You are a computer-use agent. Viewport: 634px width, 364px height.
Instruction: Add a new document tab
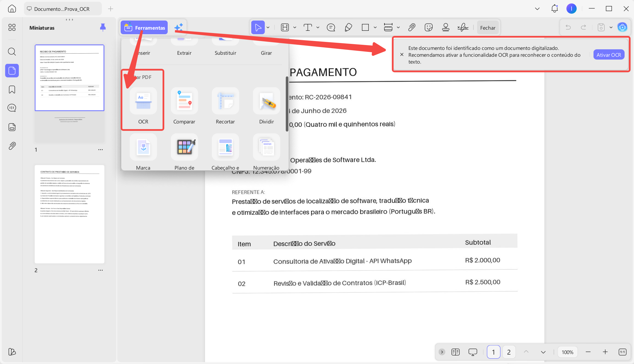click(x=111, y=9)
